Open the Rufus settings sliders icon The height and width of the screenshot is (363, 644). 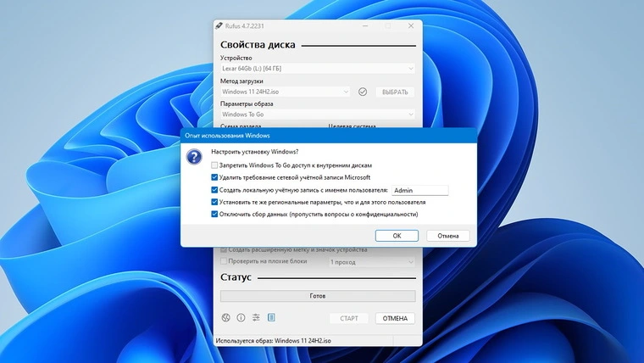[x=256, y=318]
